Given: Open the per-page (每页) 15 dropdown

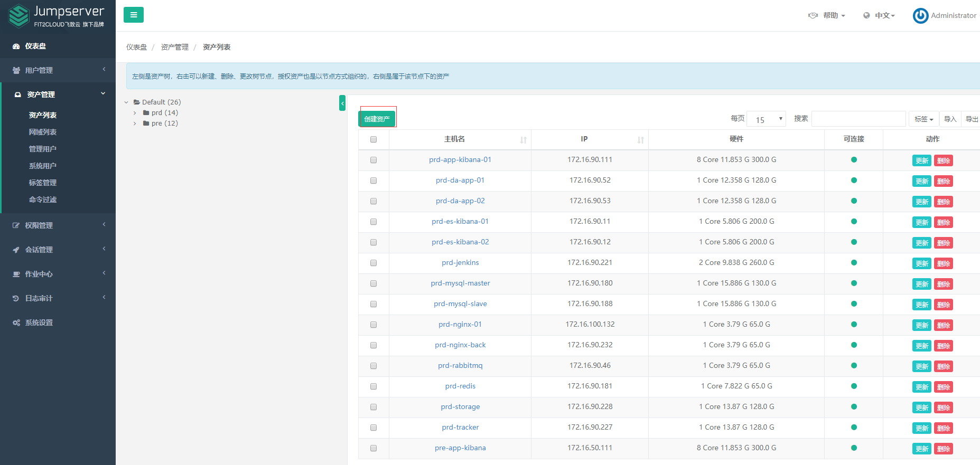Looking at the screenshot, I should click(766, 119).
